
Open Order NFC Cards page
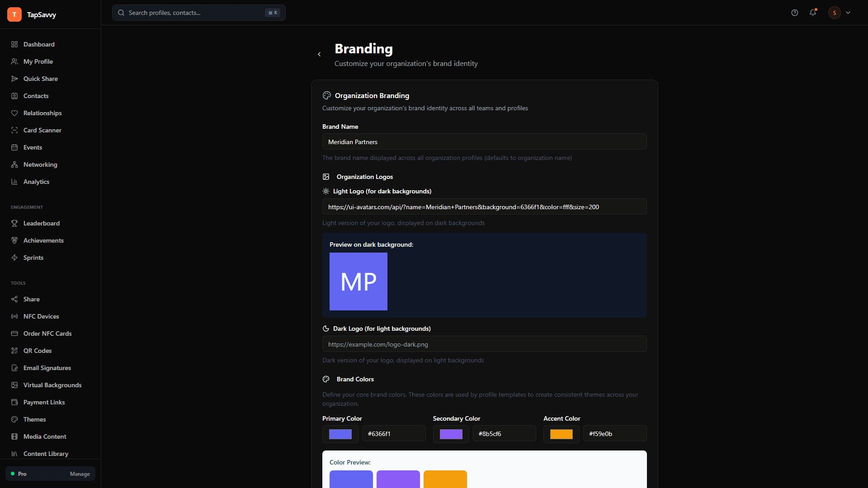[x=47, y=333]
